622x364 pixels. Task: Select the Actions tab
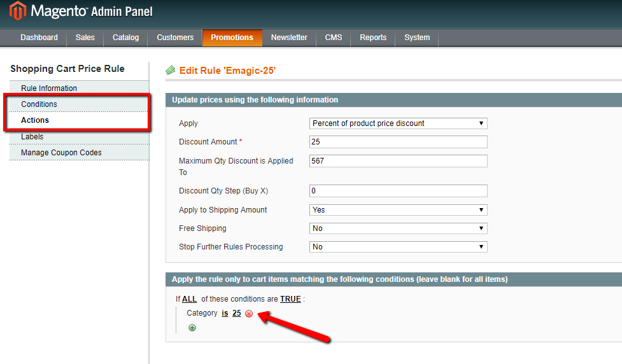tap(80, 120)
